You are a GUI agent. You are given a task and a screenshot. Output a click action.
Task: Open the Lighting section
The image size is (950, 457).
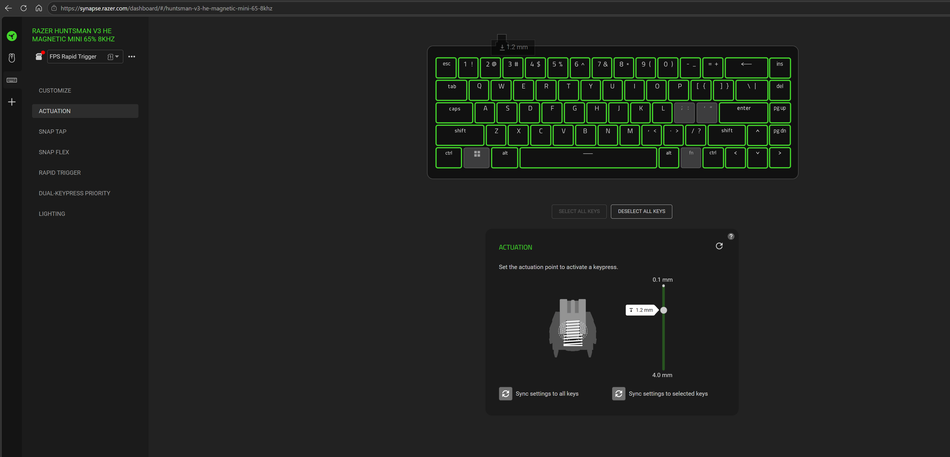[x=52, y=214]
